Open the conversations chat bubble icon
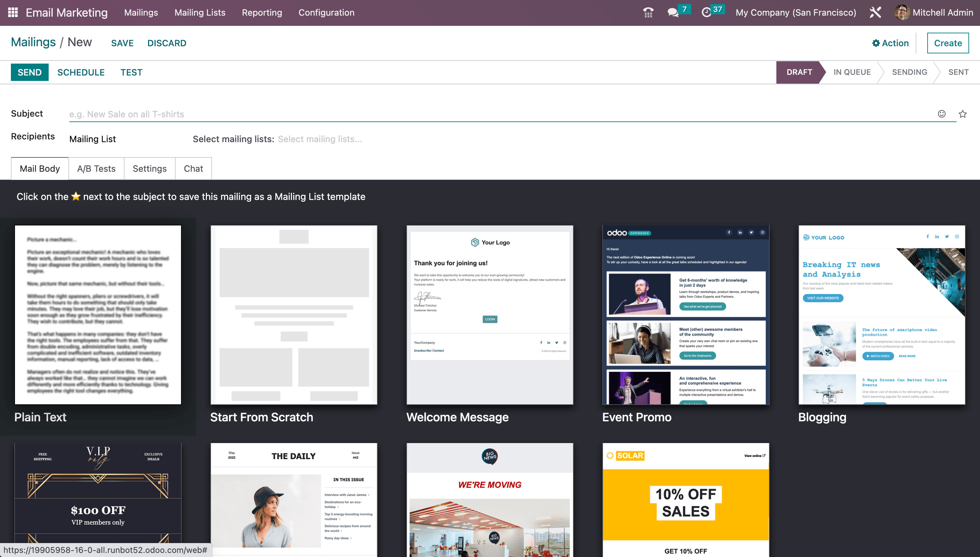 point(673,13)
